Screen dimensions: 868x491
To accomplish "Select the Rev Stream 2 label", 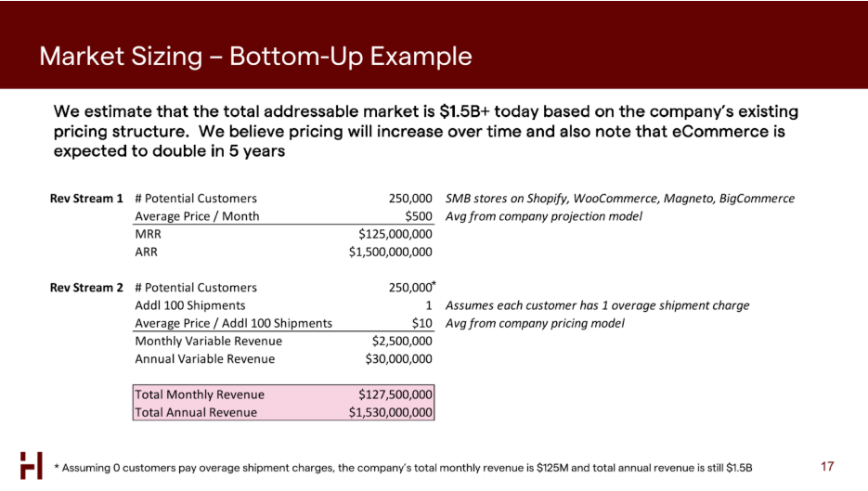I will coord(86,288).
